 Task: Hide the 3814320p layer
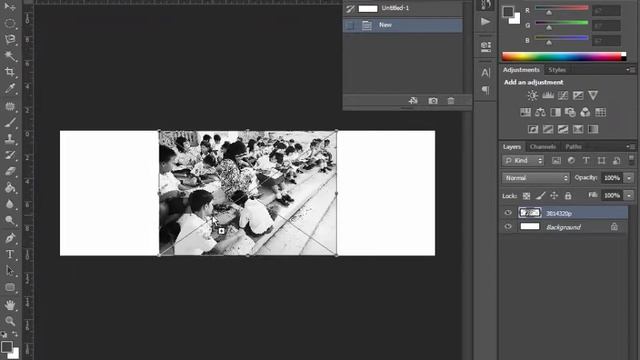(508, 213)
